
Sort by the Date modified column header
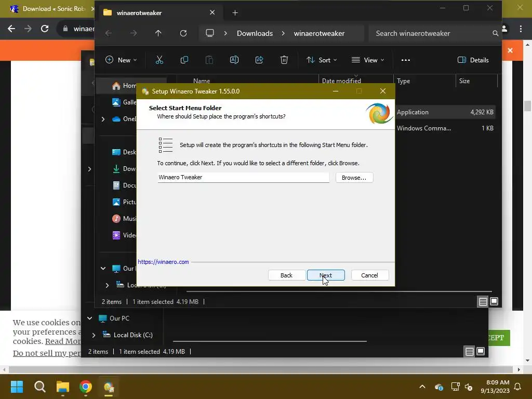[x=356, y=81]
